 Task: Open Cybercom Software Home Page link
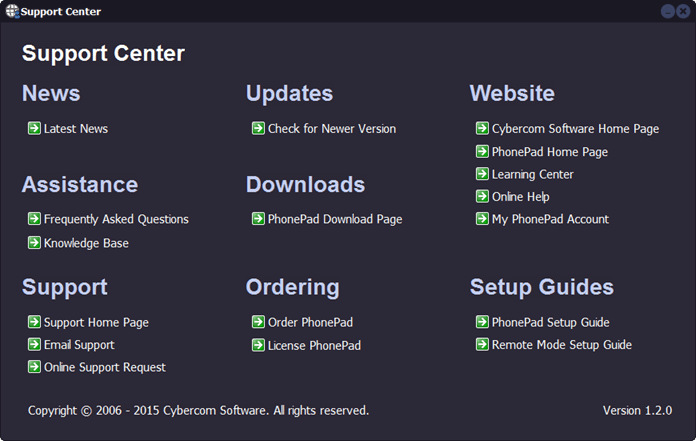point(575,129)
